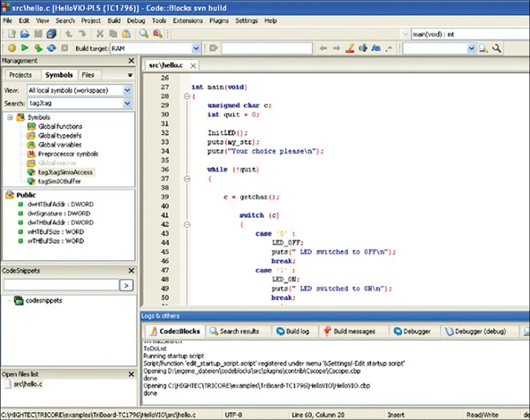Click the Build gear icon
This screenshot has height=420, width=530.
click(x=10, y=48)
